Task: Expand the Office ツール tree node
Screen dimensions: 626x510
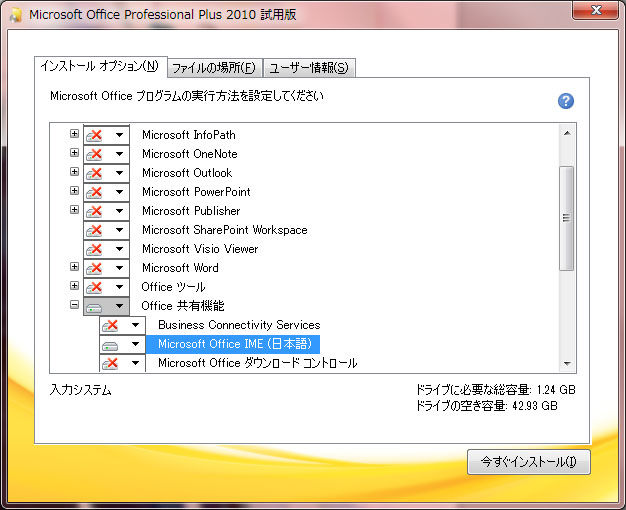Action: [x=74, y=286]
